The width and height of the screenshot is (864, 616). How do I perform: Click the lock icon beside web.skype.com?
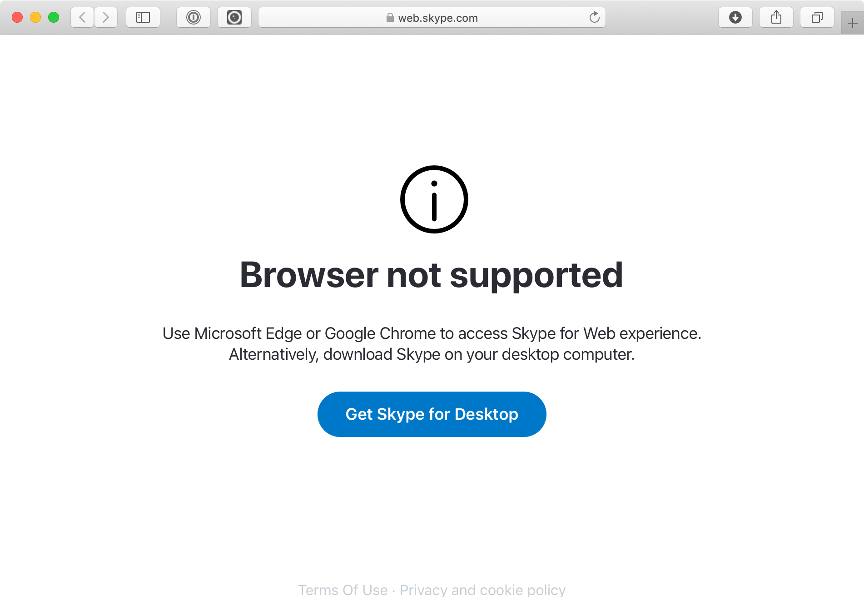coord(390,18)
